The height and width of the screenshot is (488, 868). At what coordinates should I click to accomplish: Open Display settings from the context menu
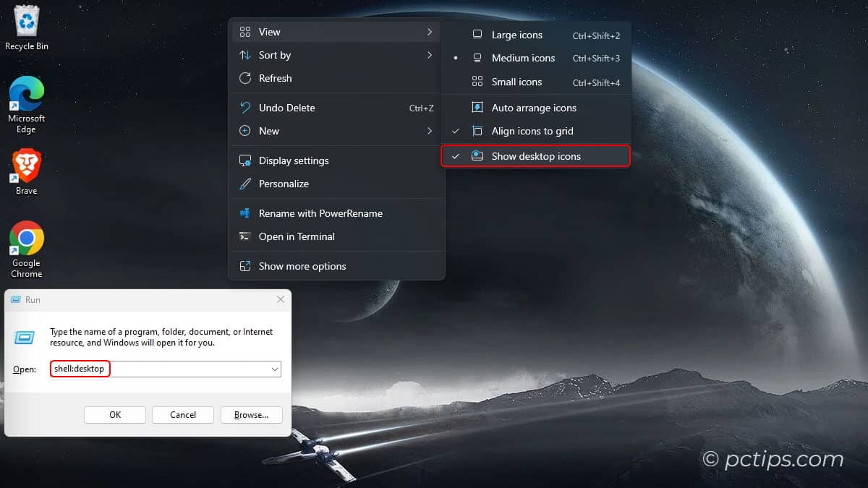tap(294, 160)
